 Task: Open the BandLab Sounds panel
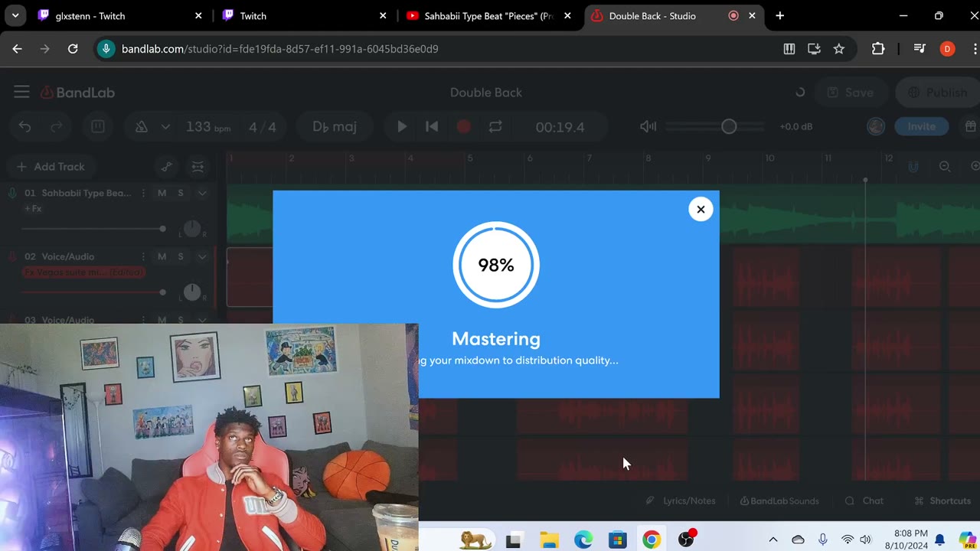point(779,501)
